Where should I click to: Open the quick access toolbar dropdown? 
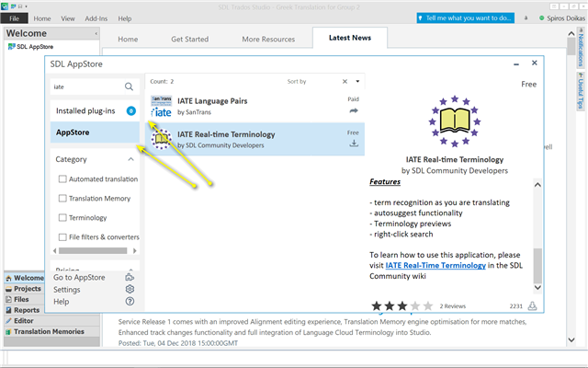[x=26, y=6]
